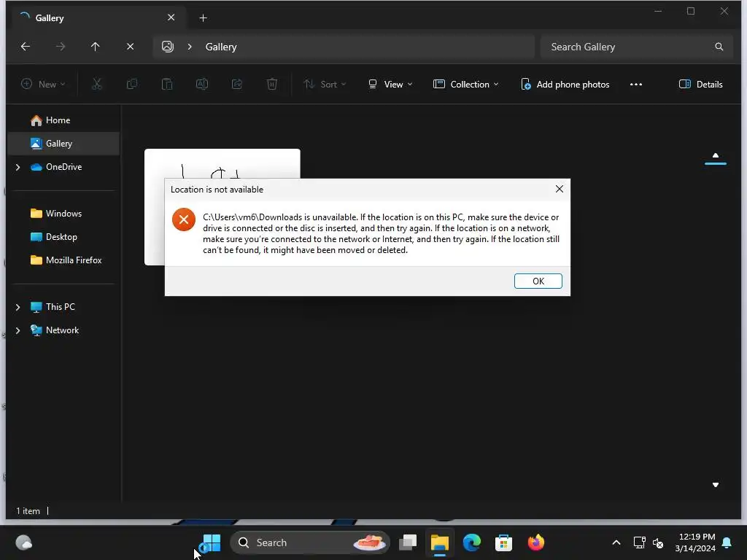Click the Cut scissors icon

97,85
